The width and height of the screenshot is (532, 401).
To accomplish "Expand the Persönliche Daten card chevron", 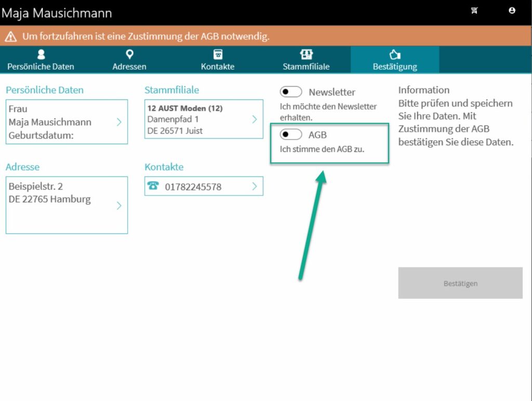I will (119, 122).
